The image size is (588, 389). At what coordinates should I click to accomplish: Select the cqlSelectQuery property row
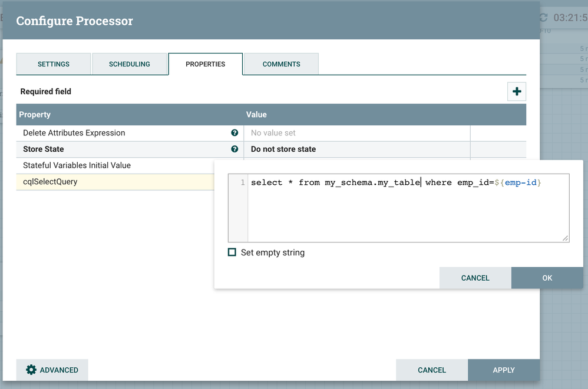(x=115, y=182)
